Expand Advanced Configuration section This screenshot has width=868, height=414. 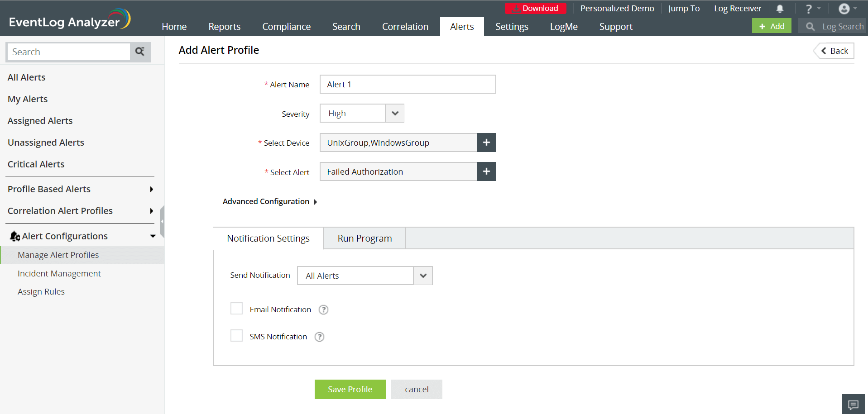270,201
